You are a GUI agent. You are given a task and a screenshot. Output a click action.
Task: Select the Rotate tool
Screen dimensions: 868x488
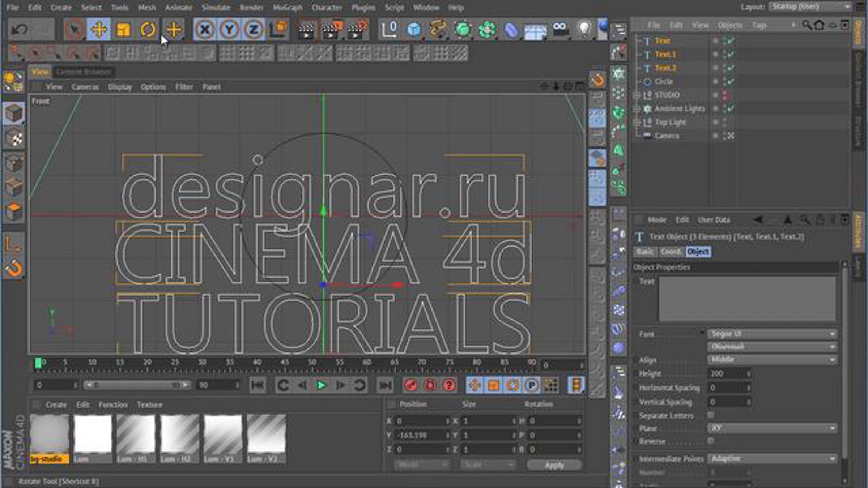point(148,29)
